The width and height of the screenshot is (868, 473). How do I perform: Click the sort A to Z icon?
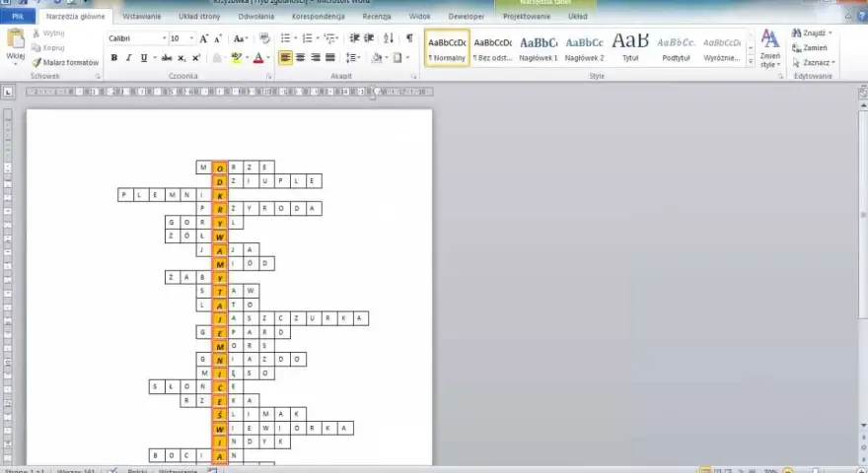389,38
